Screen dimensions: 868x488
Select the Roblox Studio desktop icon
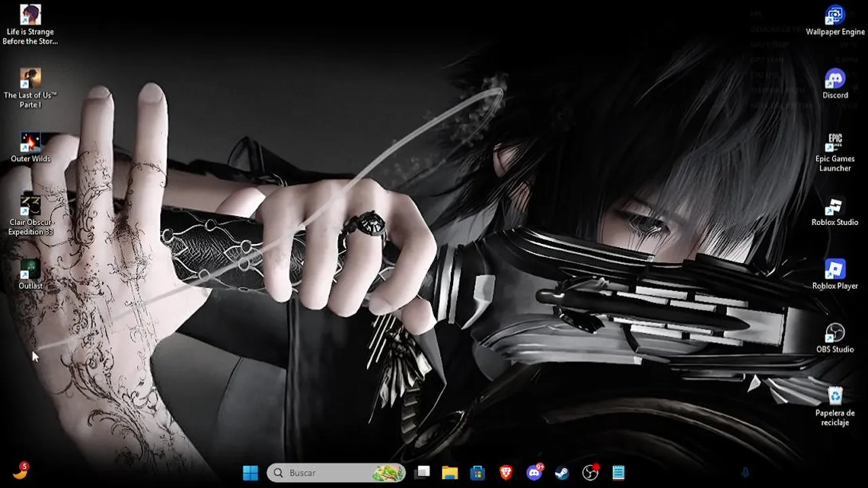pyautogui.click(x=835, y=211)
